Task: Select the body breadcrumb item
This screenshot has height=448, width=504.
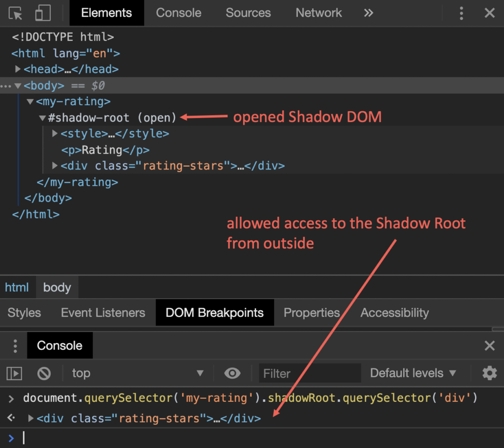Action: click(57, 287)
